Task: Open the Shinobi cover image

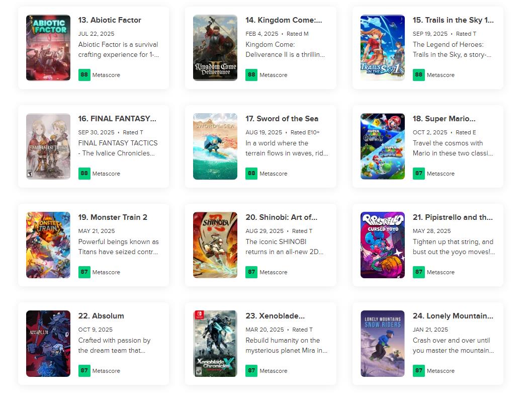Action: (215, 245)
